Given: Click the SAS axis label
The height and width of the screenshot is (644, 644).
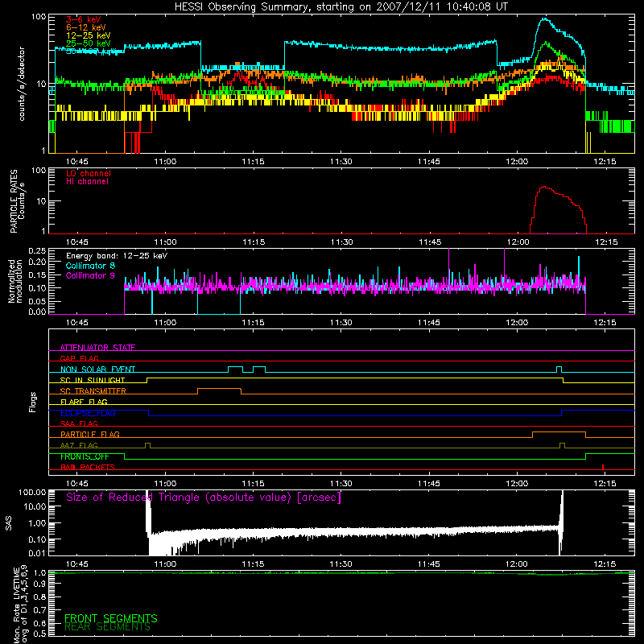Looking at the screenshot, I should coord(9,523).
